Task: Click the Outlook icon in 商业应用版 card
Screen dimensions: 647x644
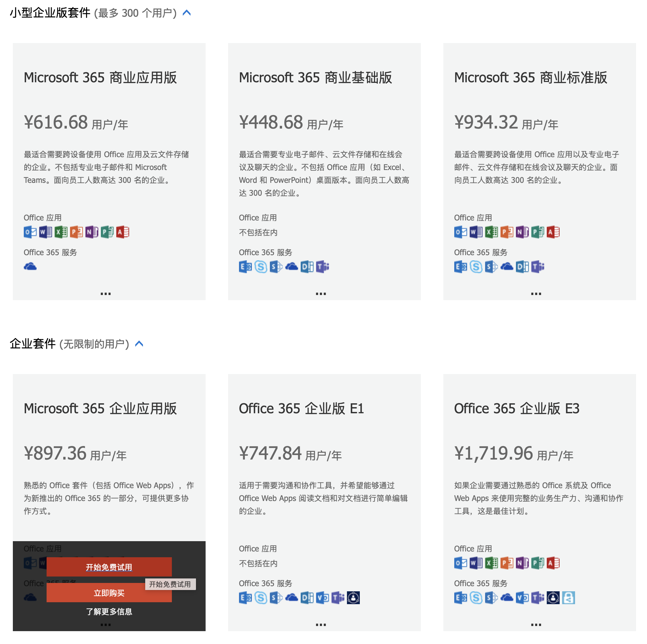Action: point(30,232)
